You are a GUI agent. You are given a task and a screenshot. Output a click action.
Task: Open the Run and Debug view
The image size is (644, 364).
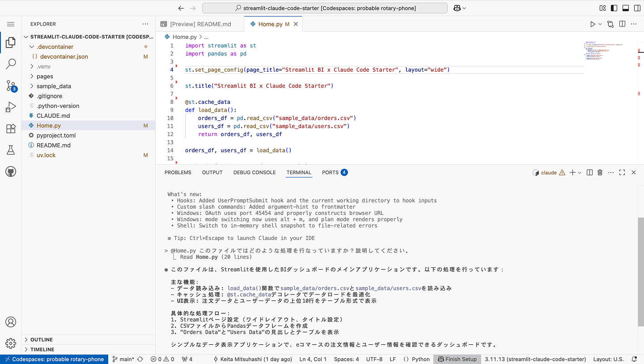pos(11,107)
